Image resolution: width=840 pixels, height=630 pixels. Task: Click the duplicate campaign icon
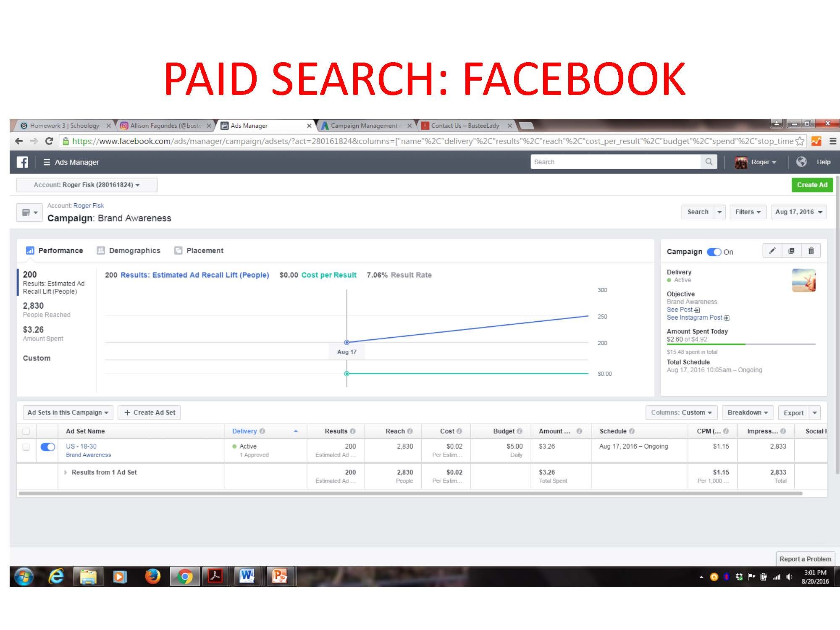[791, 251]
